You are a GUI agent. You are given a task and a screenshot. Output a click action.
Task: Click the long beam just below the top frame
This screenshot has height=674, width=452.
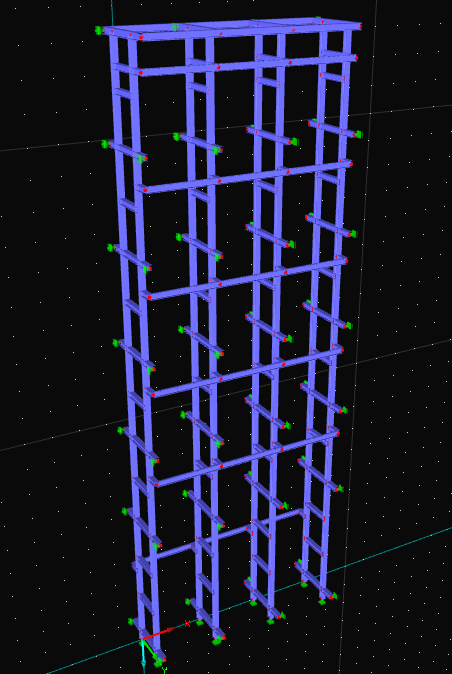click(249, 65)
